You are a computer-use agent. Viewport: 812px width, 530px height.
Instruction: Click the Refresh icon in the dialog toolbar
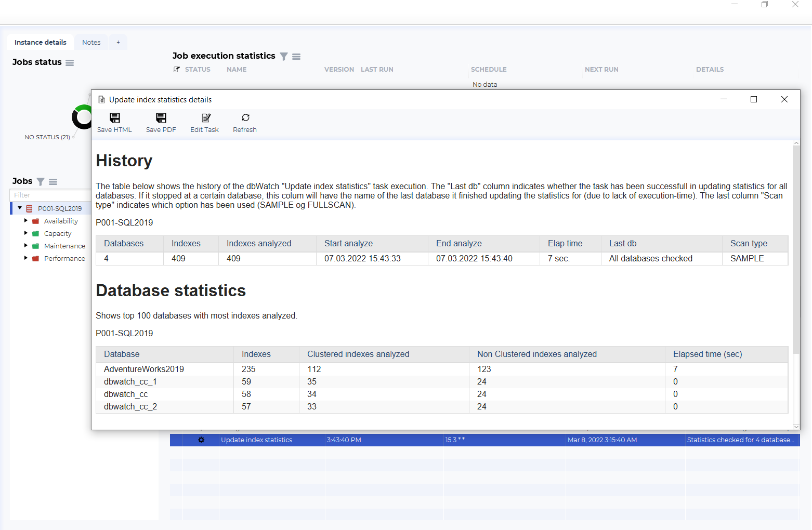(244, 122)
